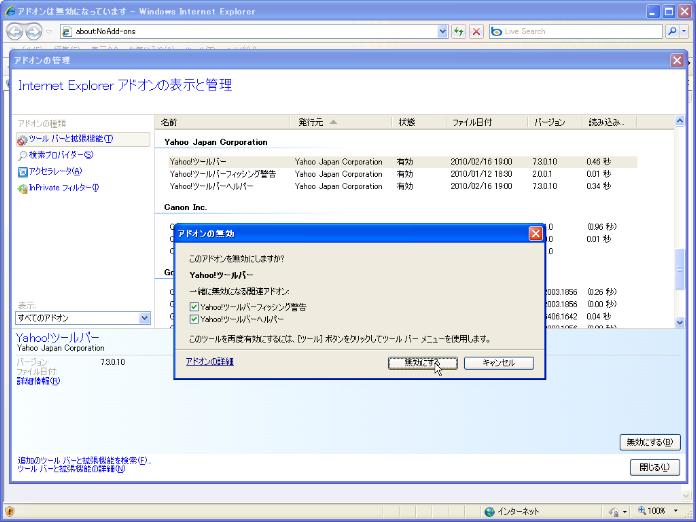This screenshot has height=522, width=696.
Task: Select the Yahoo!ツールバーヘルパー row
Action: pos(401,186)
